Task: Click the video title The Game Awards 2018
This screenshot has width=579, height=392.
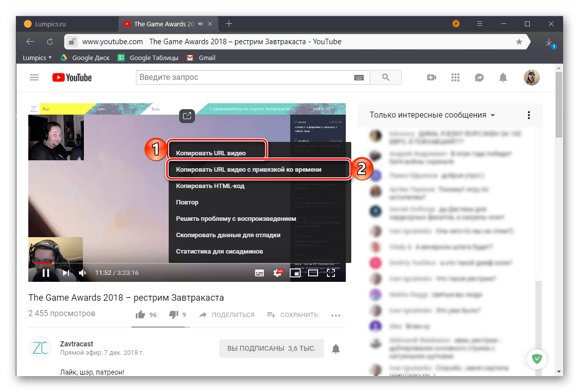Action: click(126, 297)
